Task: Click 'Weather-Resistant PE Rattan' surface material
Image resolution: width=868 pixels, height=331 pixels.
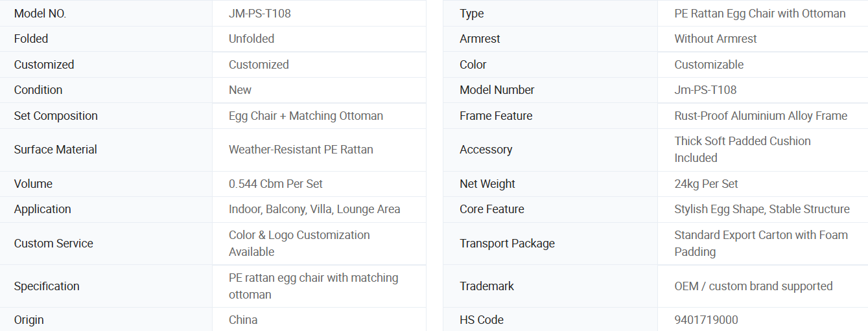Action: pyautogui.click(x=301, y=150)
